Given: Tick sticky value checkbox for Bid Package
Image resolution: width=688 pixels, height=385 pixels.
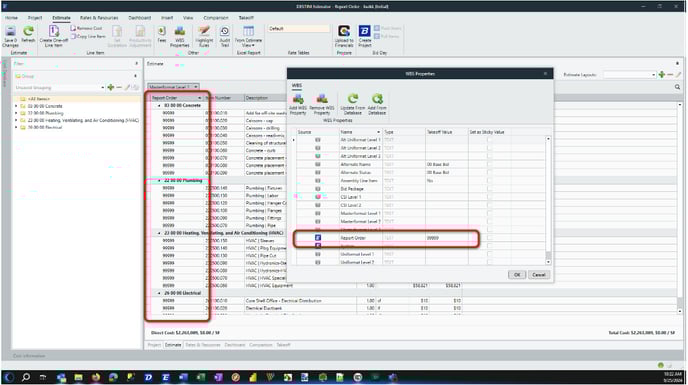Looking at the screenshot, I should 489,189.
